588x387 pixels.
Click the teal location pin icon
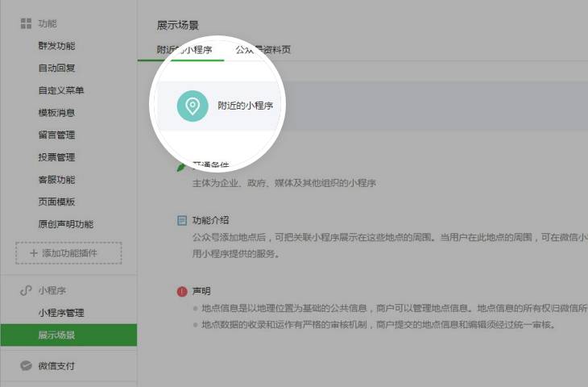click(192, 106)
